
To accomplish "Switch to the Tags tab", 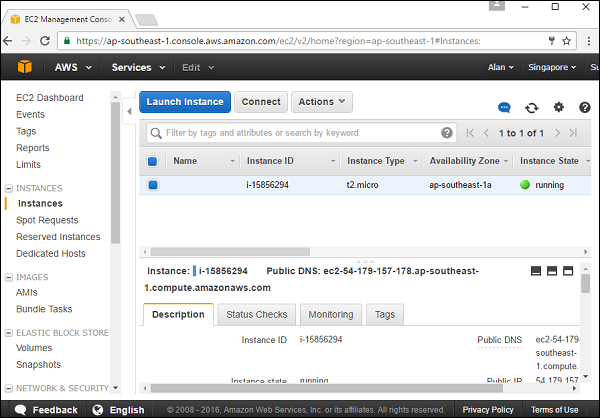I will tap(385, 314).
